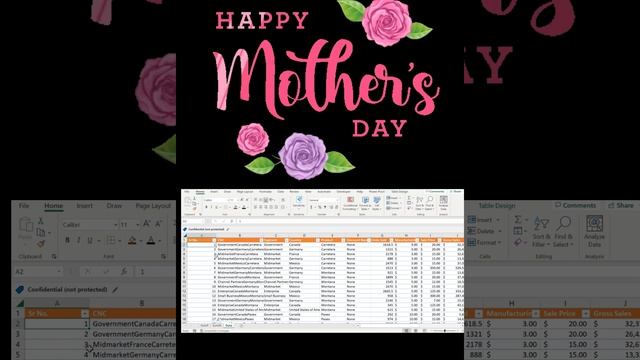Image resolution: width=640 pixels, height=360 pixels.
Task: Open Manufacturing column filter dropdown in background sheet
Action: pyautogui.click(x=536, y=313)
